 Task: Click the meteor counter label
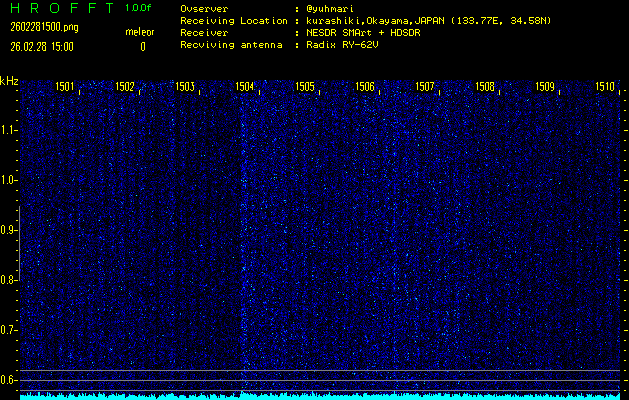click(139, 33)
